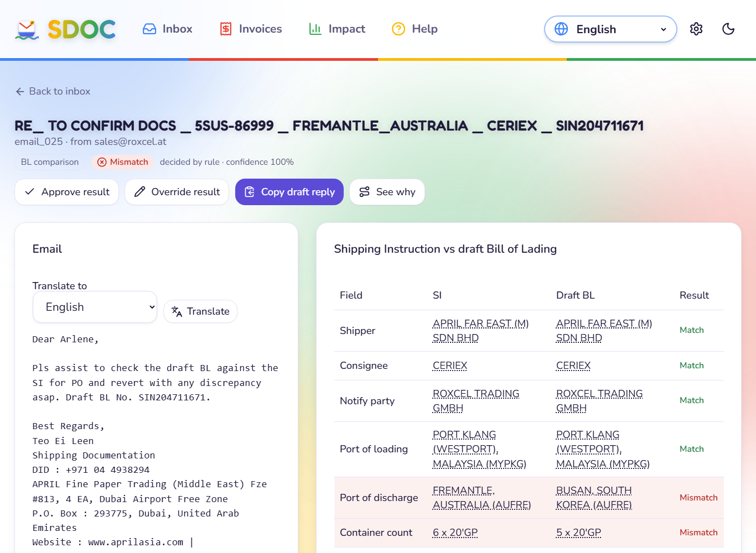Click Draft BL value PORT KLANG
756x553 pixels.
603,449
